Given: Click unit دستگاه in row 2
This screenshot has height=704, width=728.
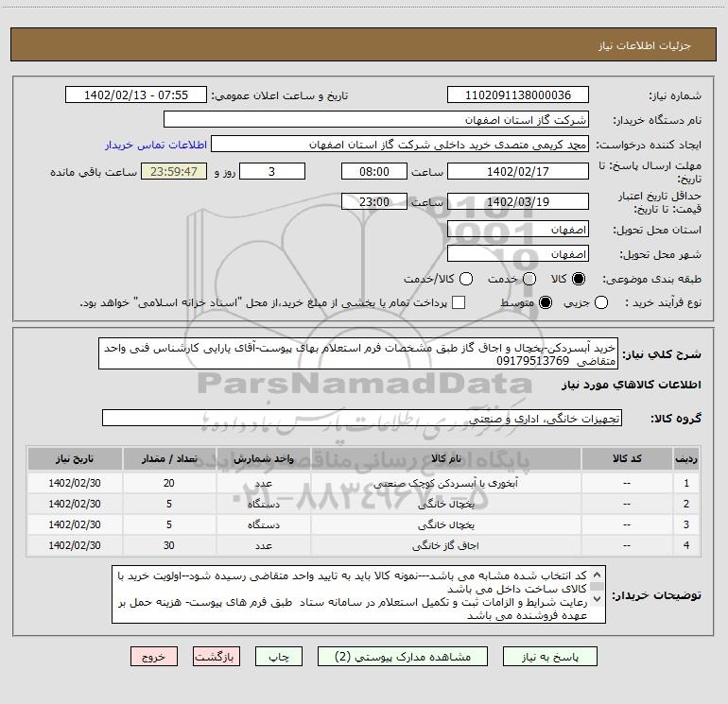Looking at the screenshot, I should coord(263,504).
